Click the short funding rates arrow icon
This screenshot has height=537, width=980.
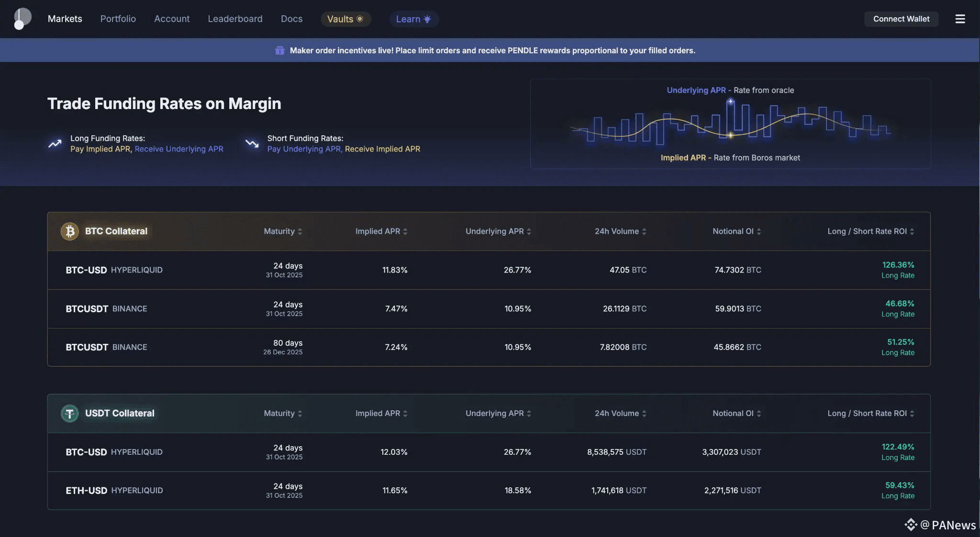click(x=252, y=143)
